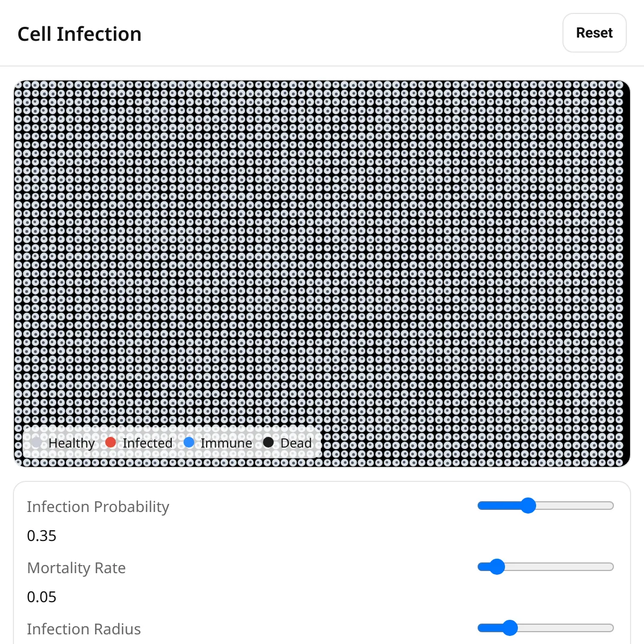Click the Infection Radius label

pyautogui.click(x=84, y=628)
